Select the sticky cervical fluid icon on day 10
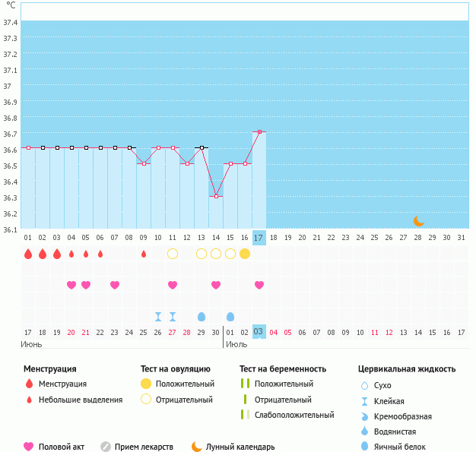The image size is (476, 452). [x=158, y=317]
